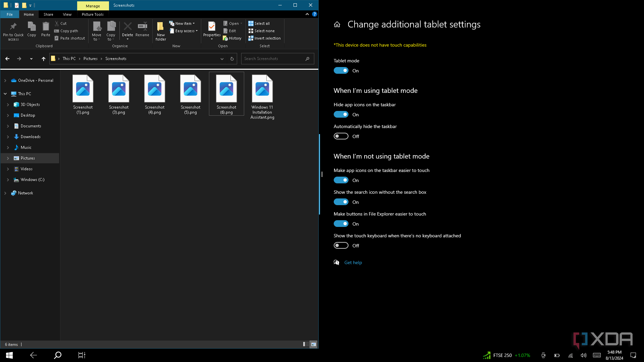Image resolution: width=644 pixels, height=362 pixels.
Task: Switch to details view mode
Action: tap(306, 344)
